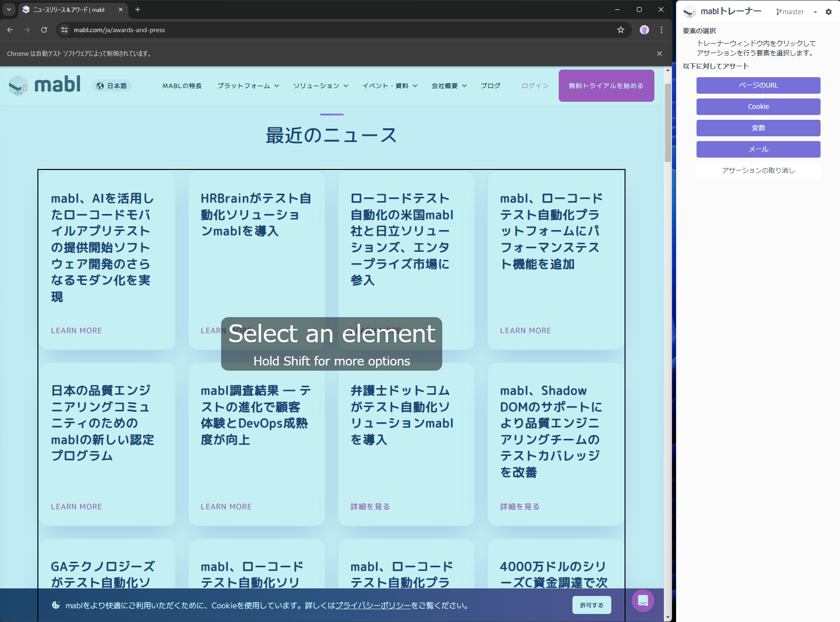This screenshot has width=840, height=622.
Task: Open HRBrainがテスト自動化 news headline
Action: (x=256, y=214)
